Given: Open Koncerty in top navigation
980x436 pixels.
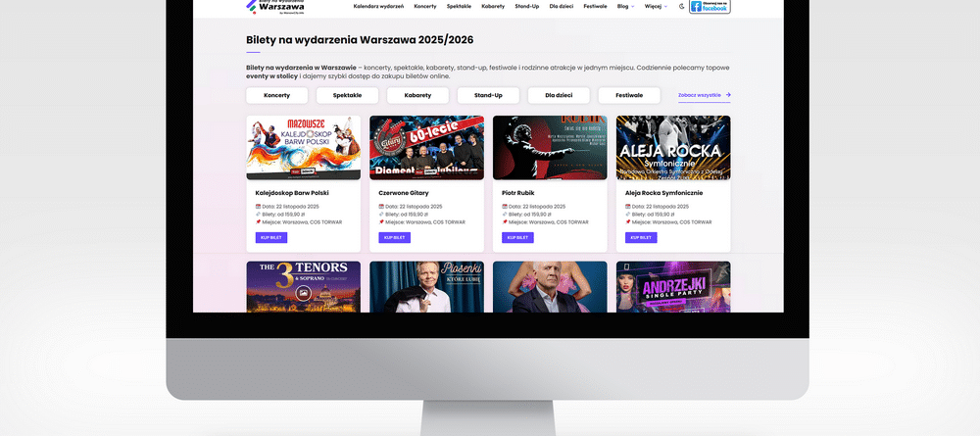Looking at the screenshot, I should [425, 6].
